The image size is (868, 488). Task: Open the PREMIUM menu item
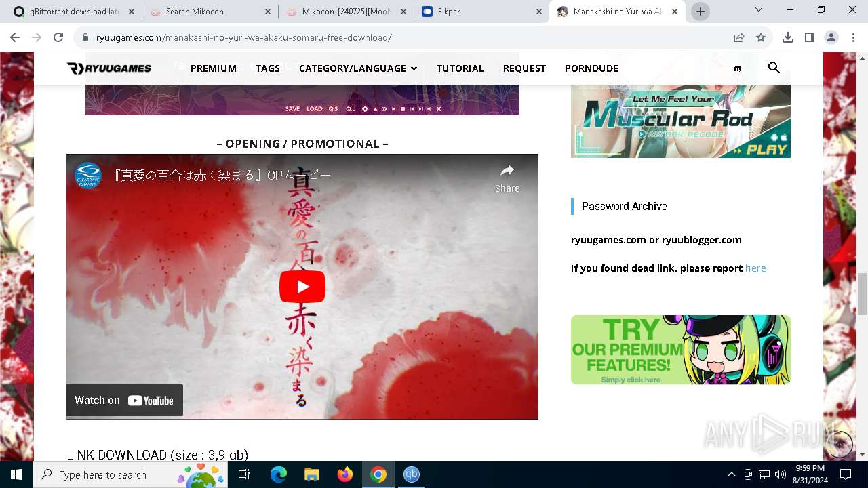(x=214, y=68)
